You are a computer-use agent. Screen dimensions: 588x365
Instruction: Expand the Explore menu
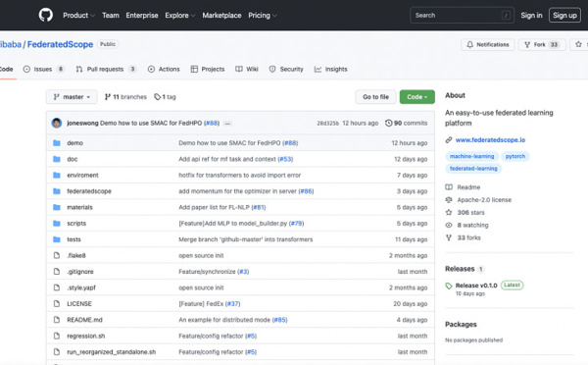point(180,16)
